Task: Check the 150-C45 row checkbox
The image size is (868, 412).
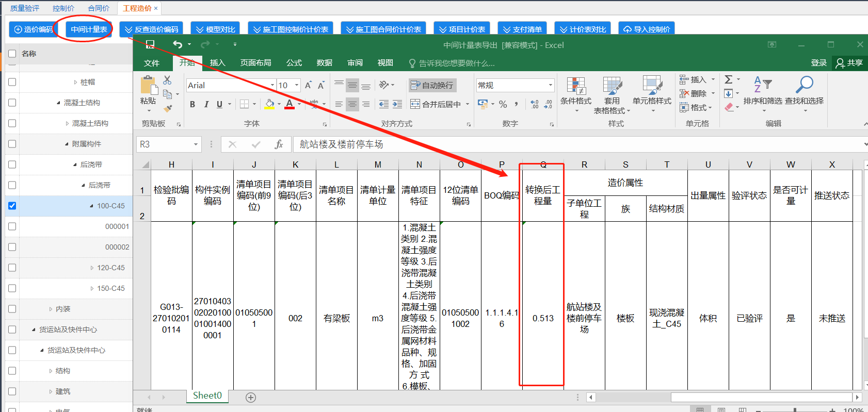Action: pos(12,288)
